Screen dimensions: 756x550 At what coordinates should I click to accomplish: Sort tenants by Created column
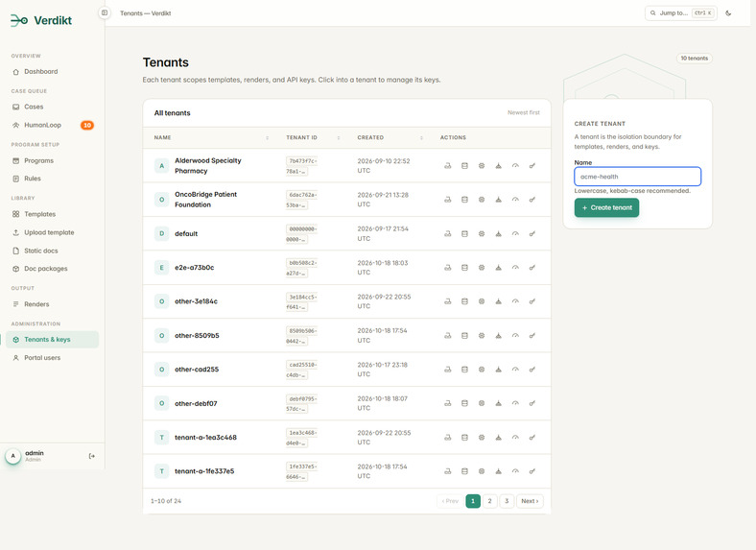[x=390, y=138]
